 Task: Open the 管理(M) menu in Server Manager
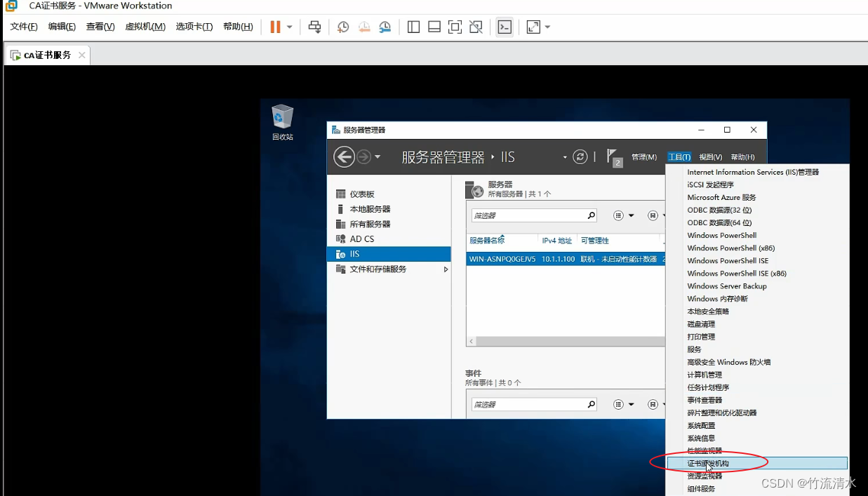tap(644, 157)
